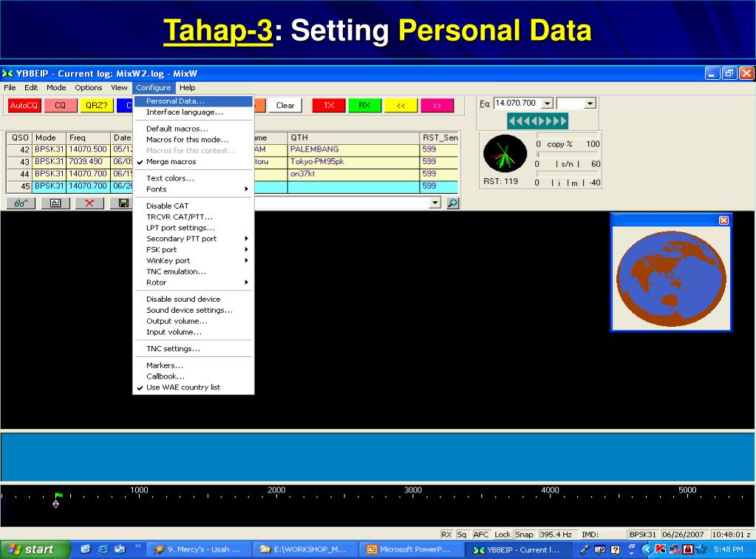This screenshot has width=756, height=559.
Task: Close the small world map window
Action: point(723,220)
